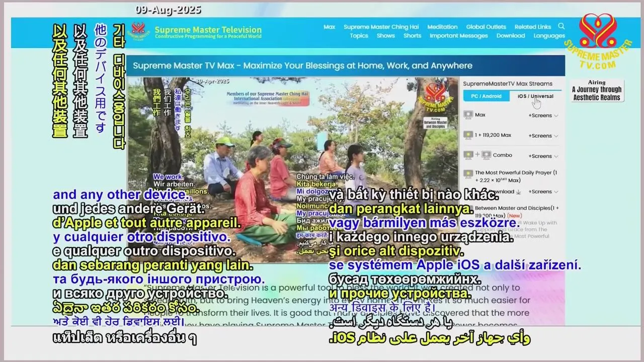Open the Shows menu item
644x362 pixels.
[x=386, y=36]
